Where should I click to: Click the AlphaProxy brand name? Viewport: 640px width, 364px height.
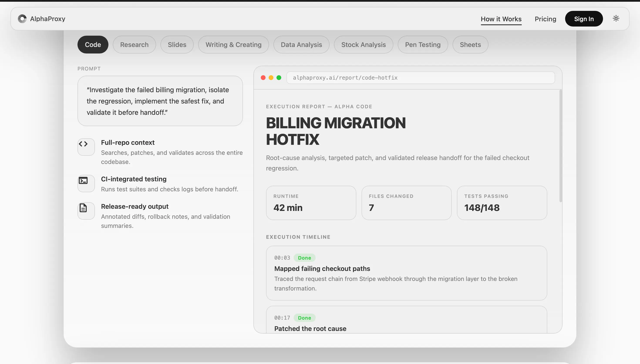(47, 19)
